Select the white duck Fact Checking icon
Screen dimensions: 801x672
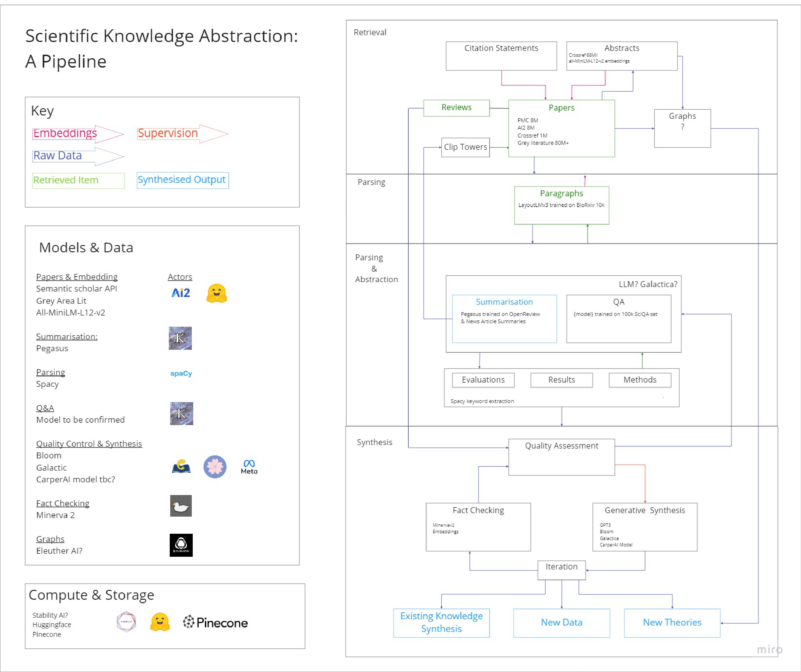pyautogui.click(x=181, y=506)
